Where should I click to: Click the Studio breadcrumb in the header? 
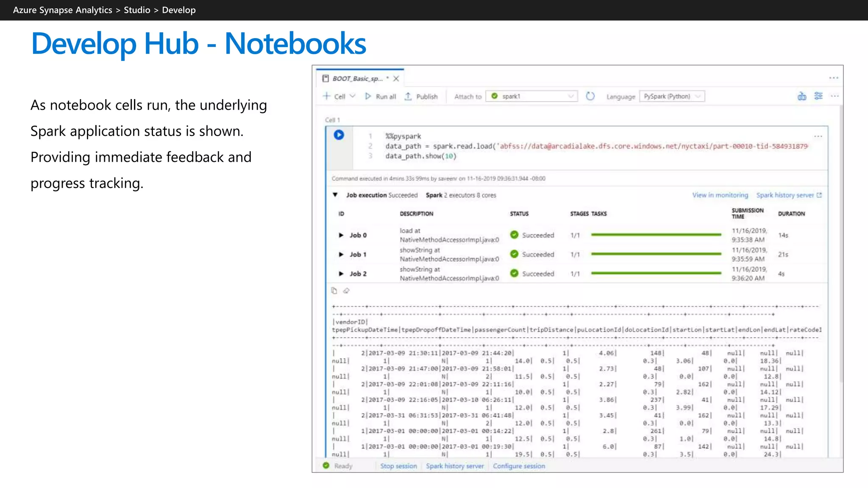coord(137,10)
